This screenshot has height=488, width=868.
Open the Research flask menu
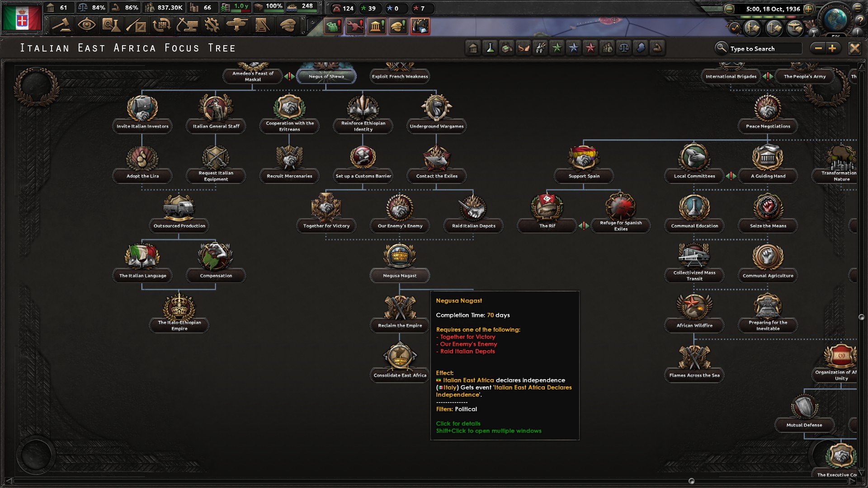point(111,25)
